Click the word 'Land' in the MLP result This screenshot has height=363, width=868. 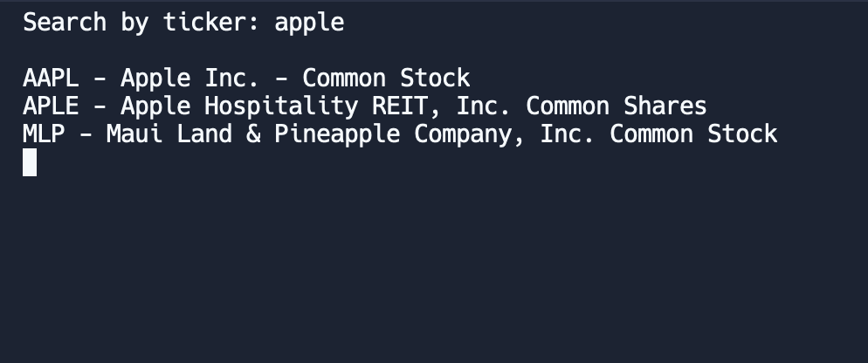click(204, 134)
